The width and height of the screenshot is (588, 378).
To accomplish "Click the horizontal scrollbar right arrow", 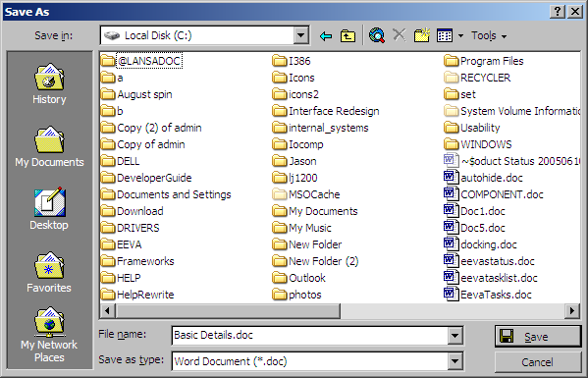I will point(572,311).
